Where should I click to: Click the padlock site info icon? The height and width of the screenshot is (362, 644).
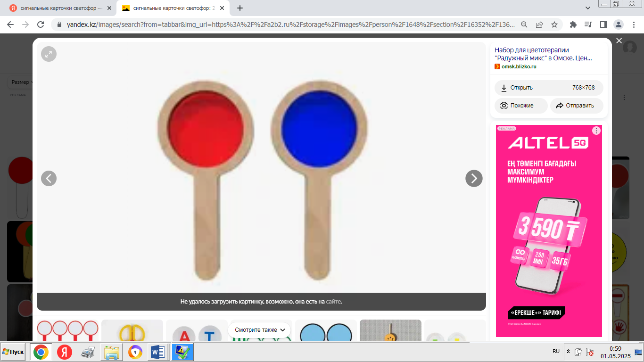pos(59,25)
